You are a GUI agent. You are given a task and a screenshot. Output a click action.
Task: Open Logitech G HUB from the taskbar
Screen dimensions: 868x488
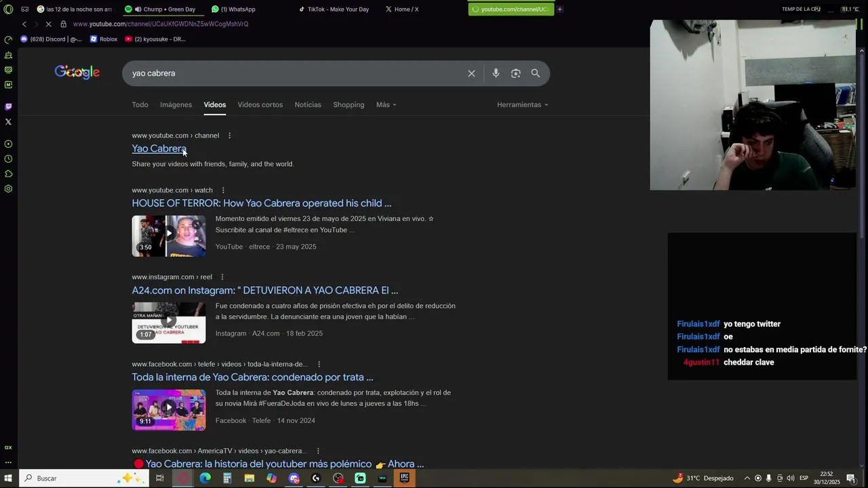point(315,479)
